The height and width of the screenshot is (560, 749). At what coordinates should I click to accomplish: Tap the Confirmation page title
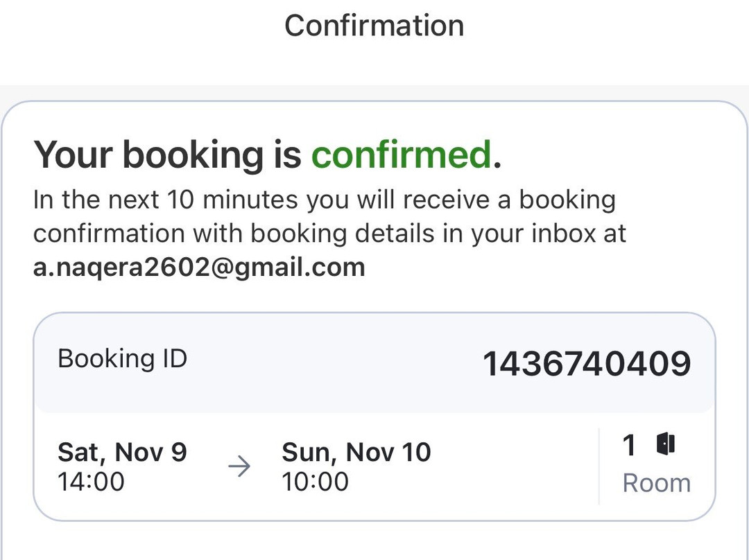click(x=374, y=26)
